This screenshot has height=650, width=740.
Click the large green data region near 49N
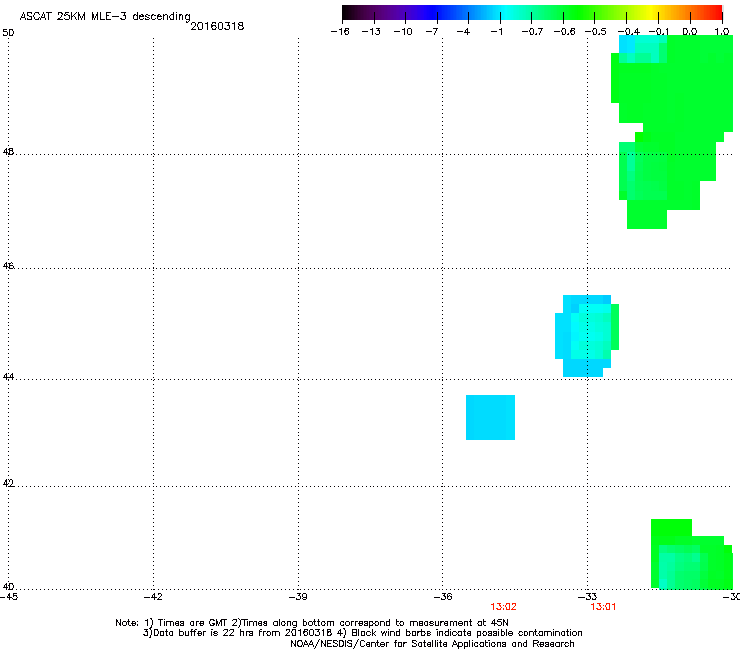pos(672,132)
